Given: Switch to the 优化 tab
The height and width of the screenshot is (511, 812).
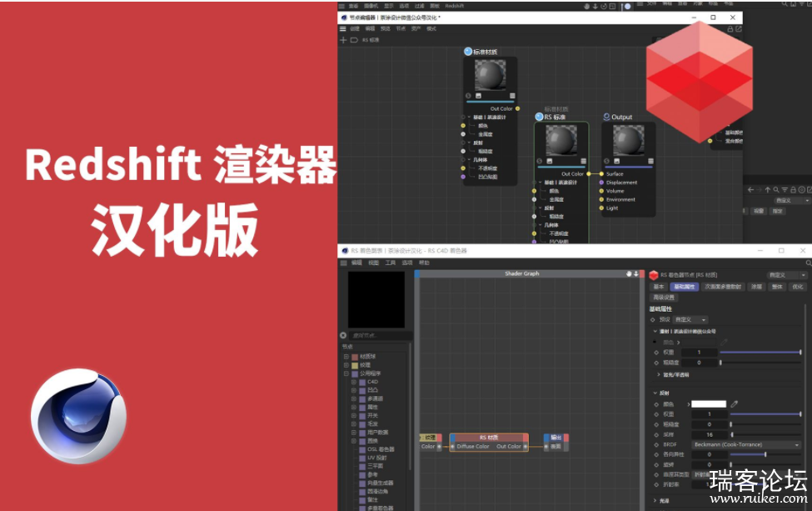Looking at the screenshot, I should pos(798,287).
